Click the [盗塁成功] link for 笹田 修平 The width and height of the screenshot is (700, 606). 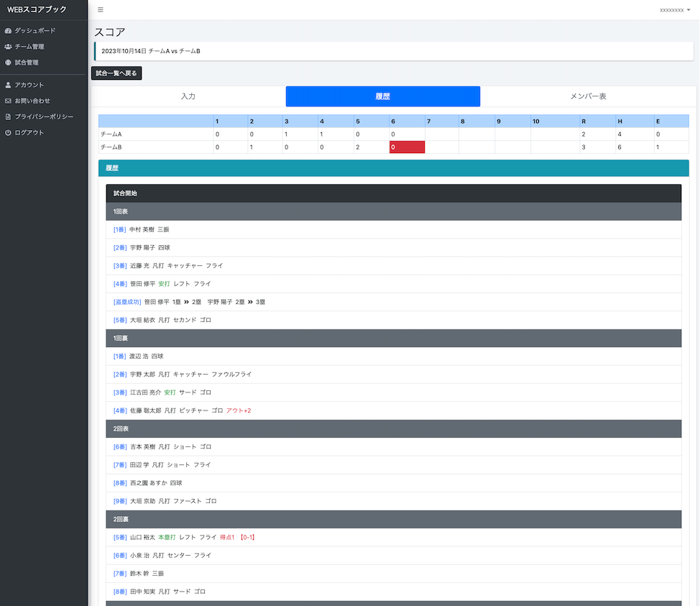[127, 302]
